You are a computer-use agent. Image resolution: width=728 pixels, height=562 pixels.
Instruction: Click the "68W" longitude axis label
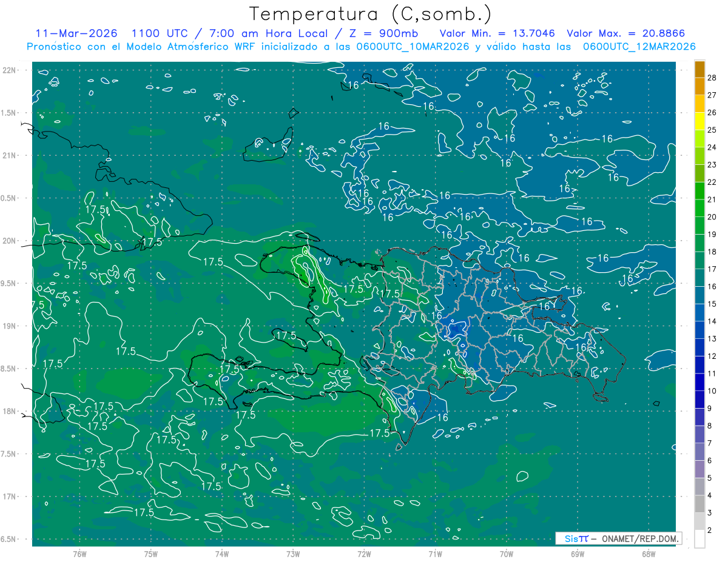(x=649, y=553)
